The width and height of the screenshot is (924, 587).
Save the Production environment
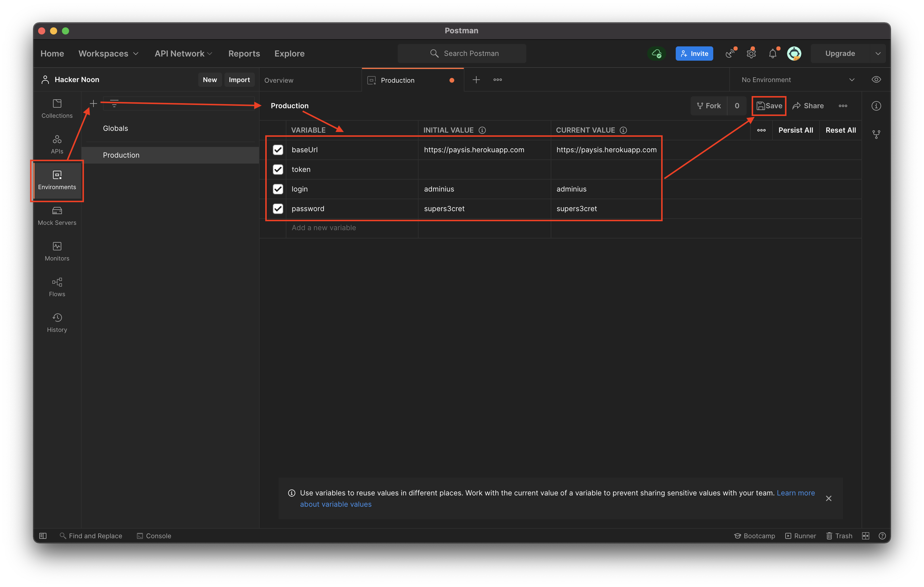769,106
